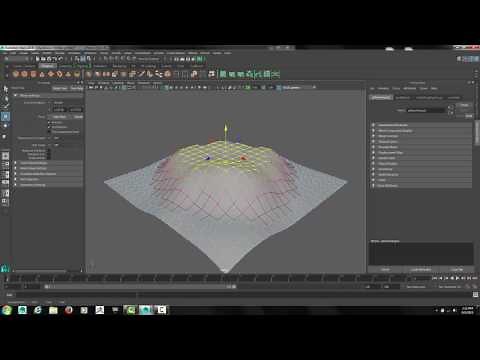480x360 pixels.
Task: Click the Select button below Attribute Editor notes
Action: click(386, 269)
